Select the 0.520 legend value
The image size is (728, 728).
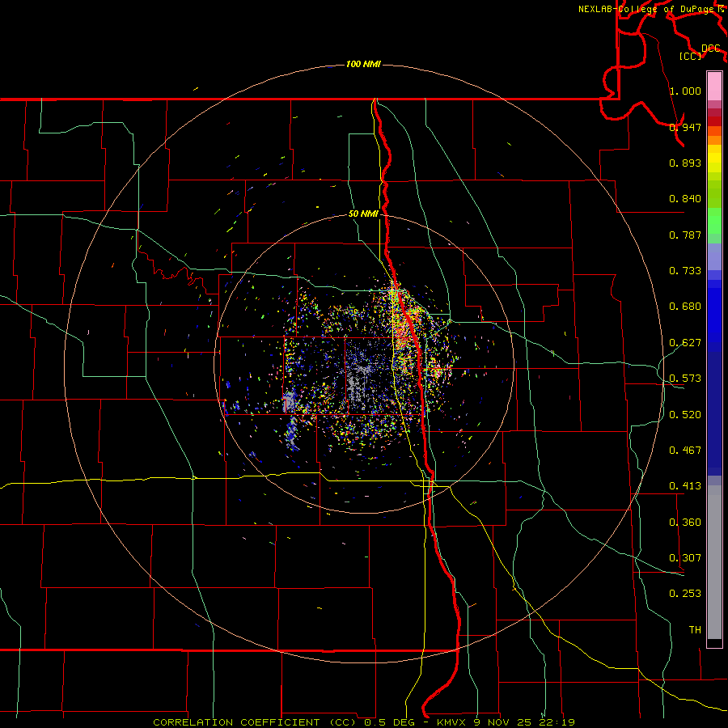[685, 415]
